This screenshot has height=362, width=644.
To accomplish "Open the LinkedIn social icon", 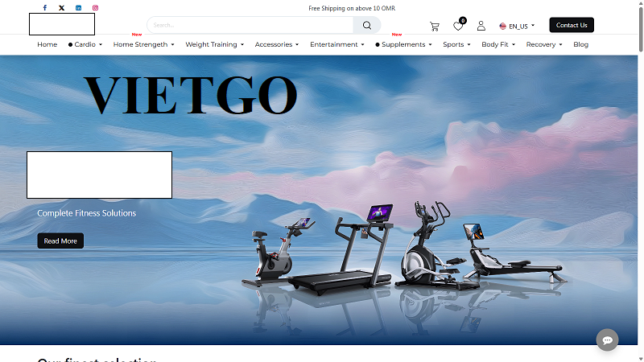I will 78,8.
